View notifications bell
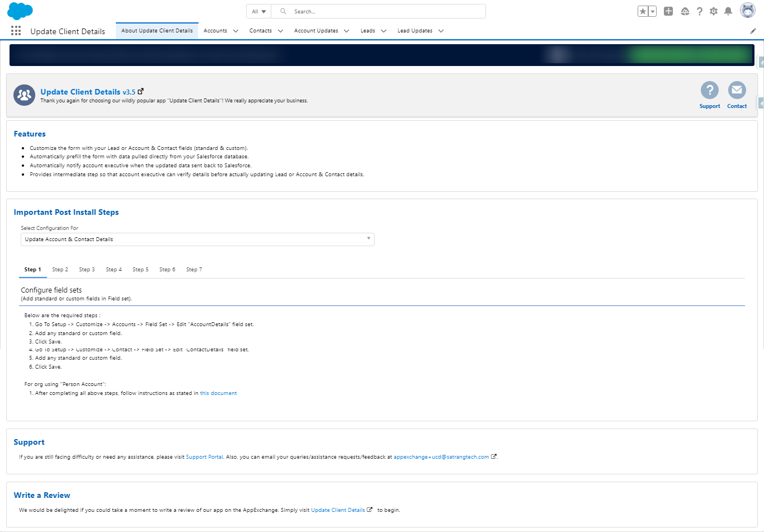 point(728,11)
